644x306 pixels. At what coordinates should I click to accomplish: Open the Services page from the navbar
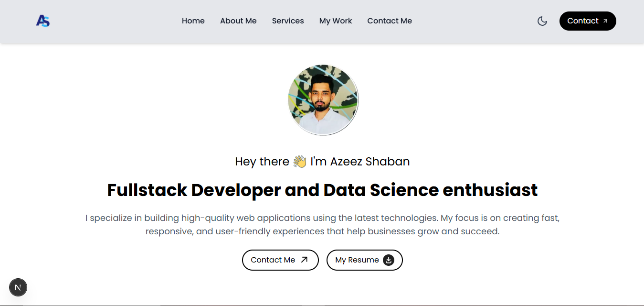pyautogui.click(x=288, y=21)
